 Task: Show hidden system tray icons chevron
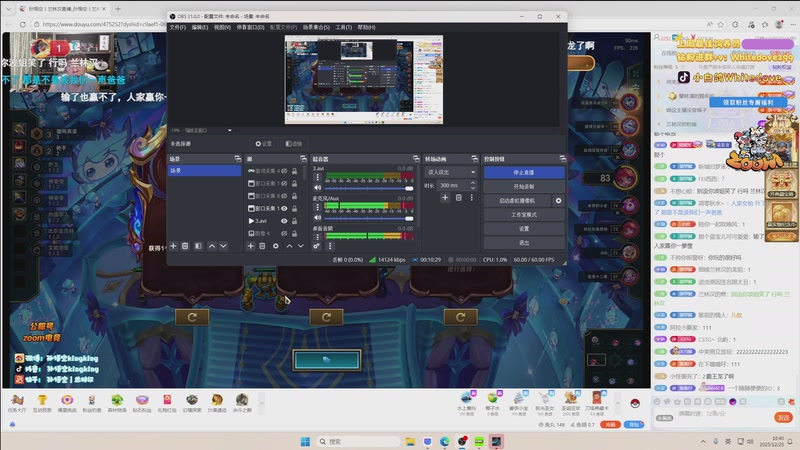pos(703,441)
